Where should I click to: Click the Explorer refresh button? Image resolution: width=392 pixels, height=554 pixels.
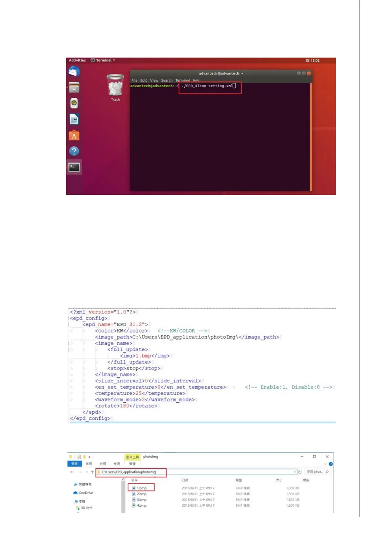coord(300,472)
